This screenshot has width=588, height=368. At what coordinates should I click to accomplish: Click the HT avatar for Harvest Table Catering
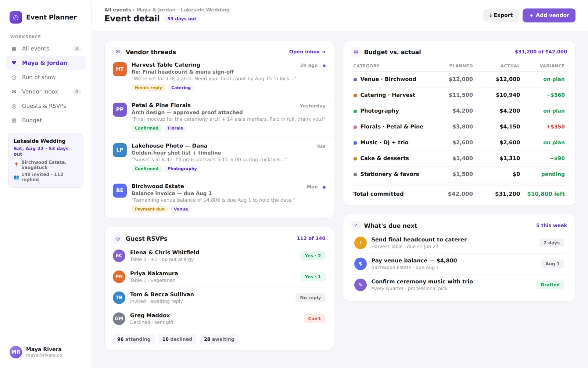120,69
